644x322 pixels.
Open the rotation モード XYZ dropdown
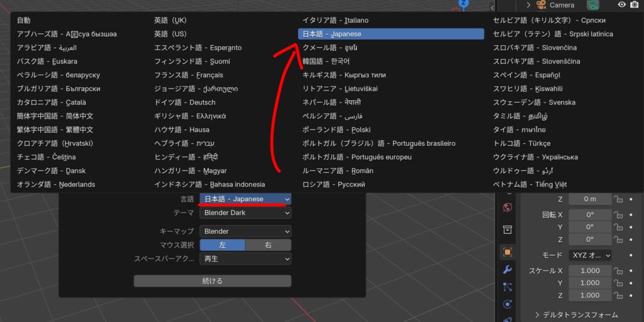coord(590,255)
